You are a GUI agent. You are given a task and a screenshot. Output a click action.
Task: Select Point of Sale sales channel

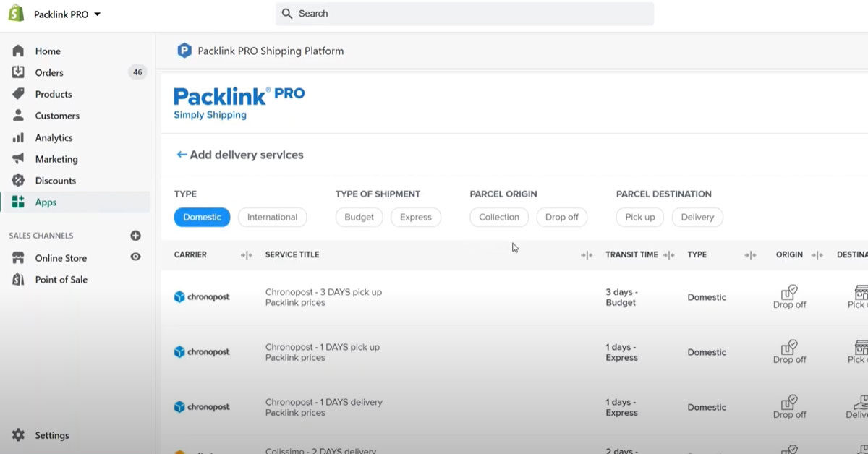(x=61, y=280)
